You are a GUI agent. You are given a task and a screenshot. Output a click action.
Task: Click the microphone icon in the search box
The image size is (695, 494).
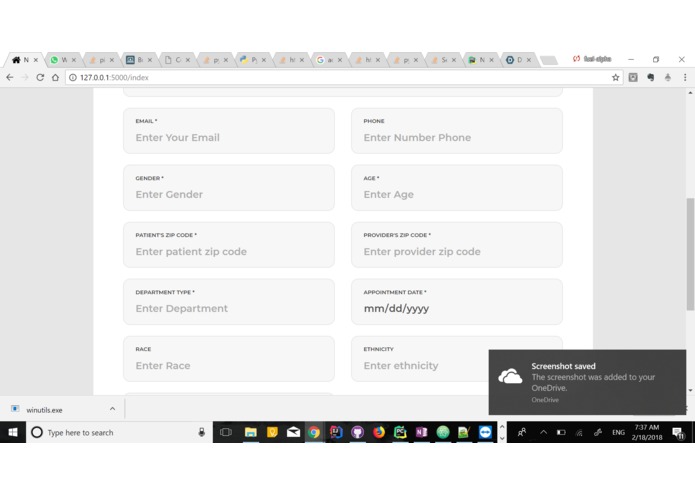click(201, 432)
